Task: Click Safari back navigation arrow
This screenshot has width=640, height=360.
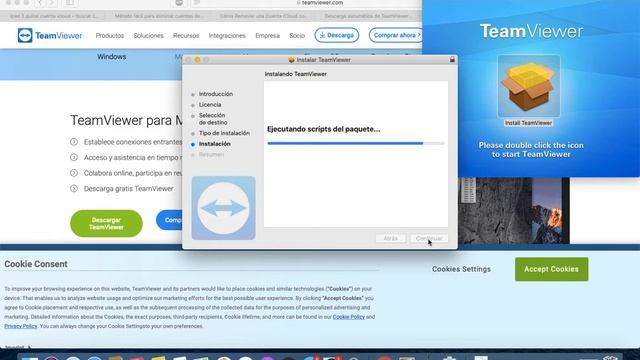Action: (40, 3)
